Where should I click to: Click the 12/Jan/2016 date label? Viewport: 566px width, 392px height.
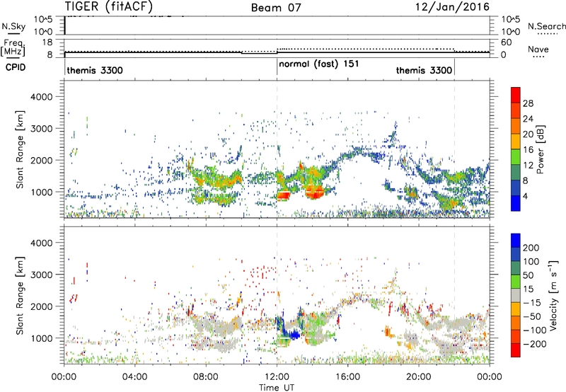point(452,7)
